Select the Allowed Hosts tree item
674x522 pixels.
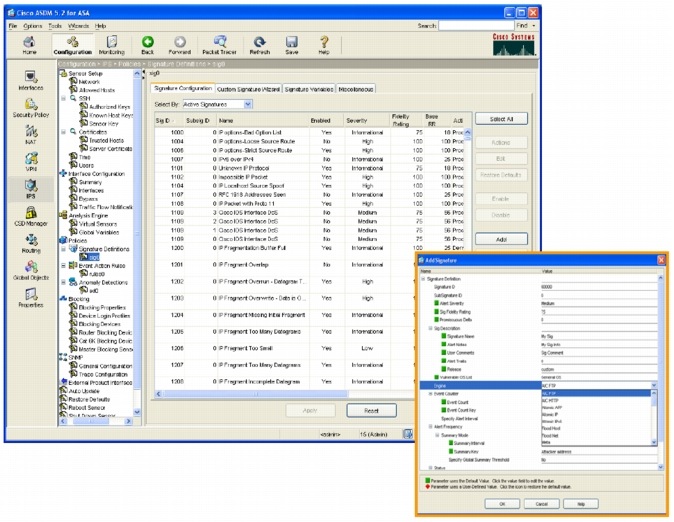(x=97, y=90)
